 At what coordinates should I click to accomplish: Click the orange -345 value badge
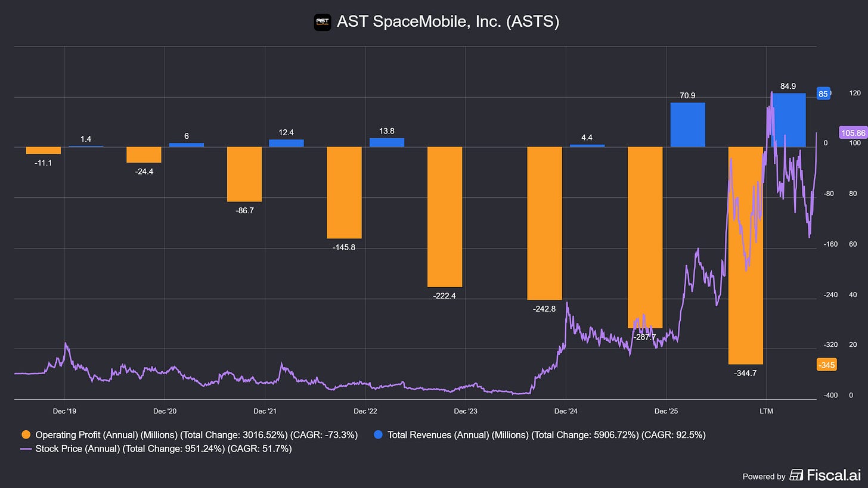coord(826,365)
